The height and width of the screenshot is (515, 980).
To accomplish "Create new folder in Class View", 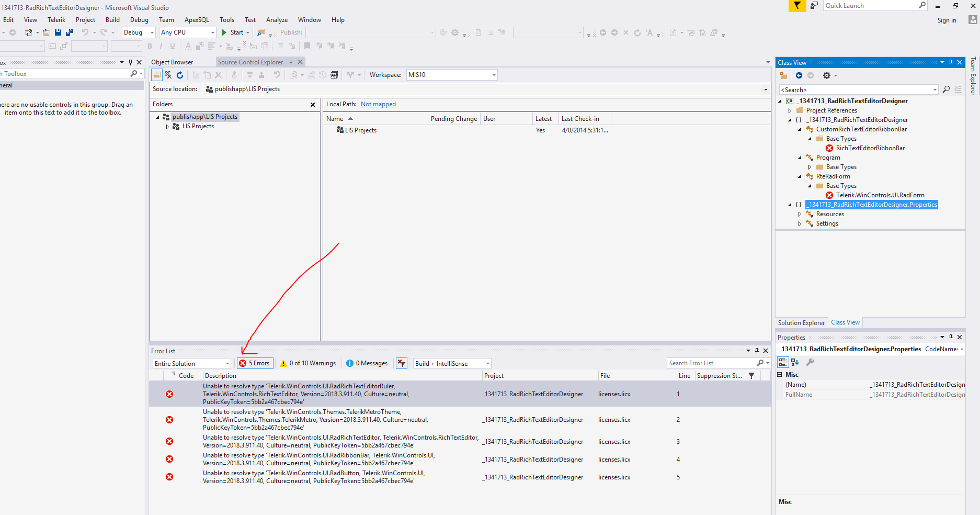I will point(783,75).
